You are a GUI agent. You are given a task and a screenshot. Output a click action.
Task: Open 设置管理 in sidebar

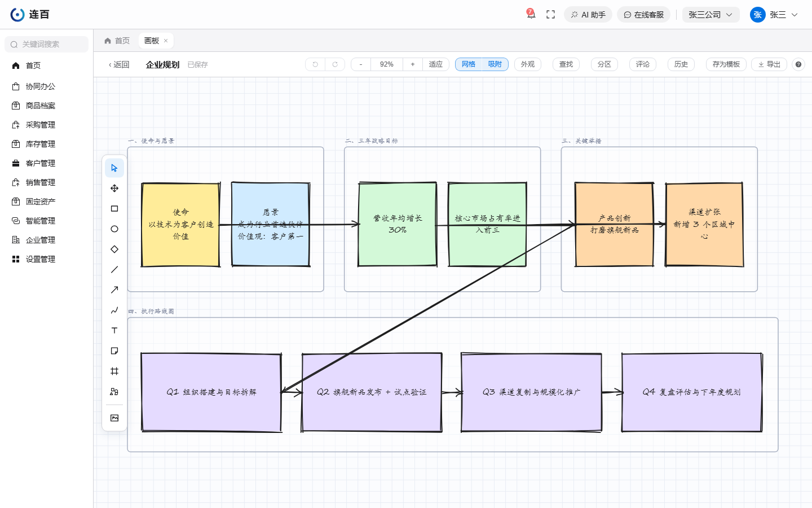pos(41,259)
